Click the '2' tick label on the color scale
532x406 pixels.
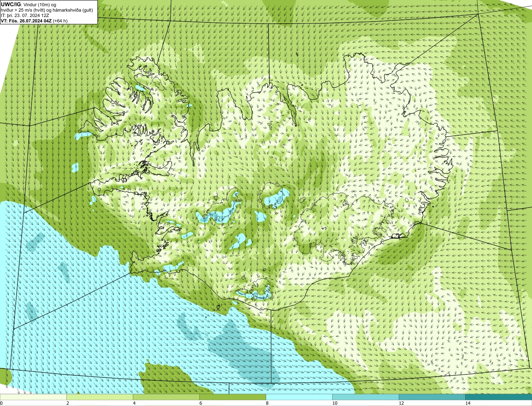(x=67, y=403)
